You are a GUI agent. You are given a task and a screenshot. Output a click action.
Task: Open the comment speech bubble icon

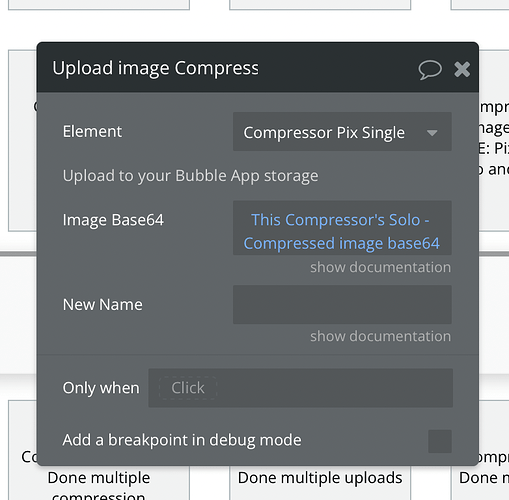(430, 70)
